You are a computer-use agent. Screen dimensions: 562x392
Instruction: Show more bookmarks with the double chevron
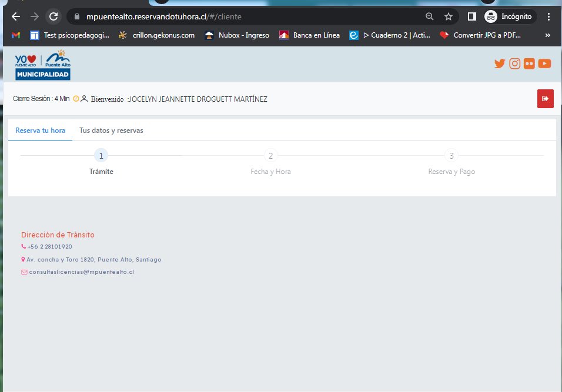point(548,35)
